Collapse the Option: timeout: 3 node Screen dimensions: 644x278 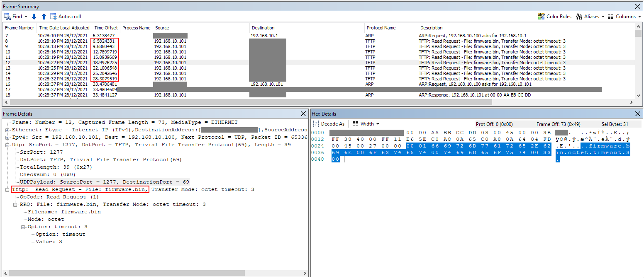point(23,227)
